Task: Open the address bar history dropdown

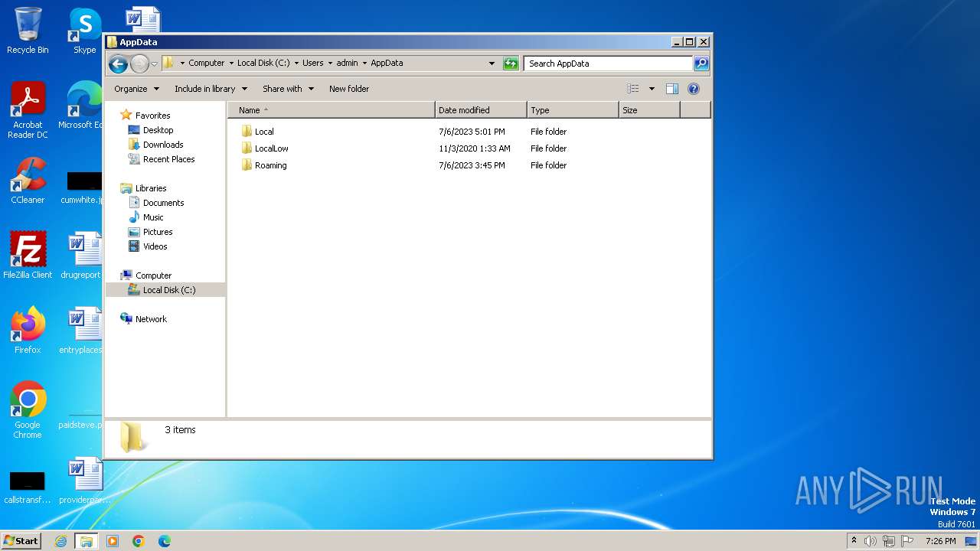Action: point(492,64)
